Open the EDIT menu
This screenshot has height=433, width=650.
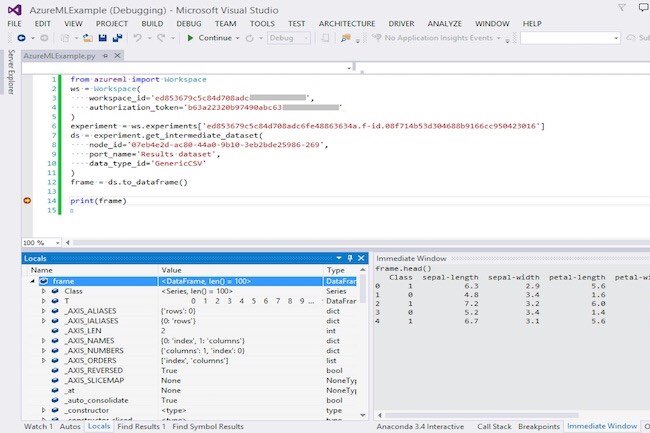point(43,24)
